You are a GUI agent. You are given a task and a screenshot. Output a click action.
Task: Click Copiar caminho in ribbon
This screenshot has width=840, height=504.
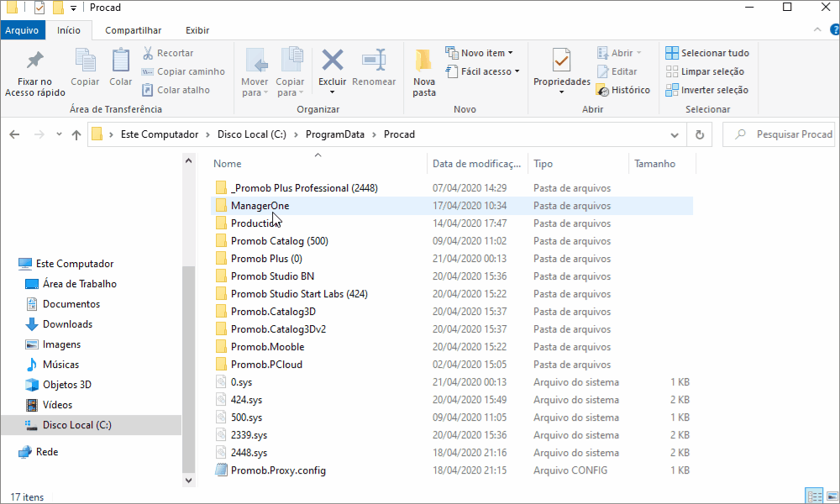click(x=183, y=71)
